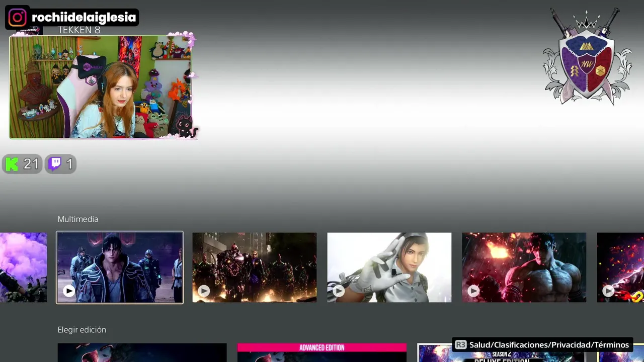Open Salud/Clasificaciones/Privacidad/Términos link
The width and height of the screenshot is (644, 362).
click(x=549, y=345)
